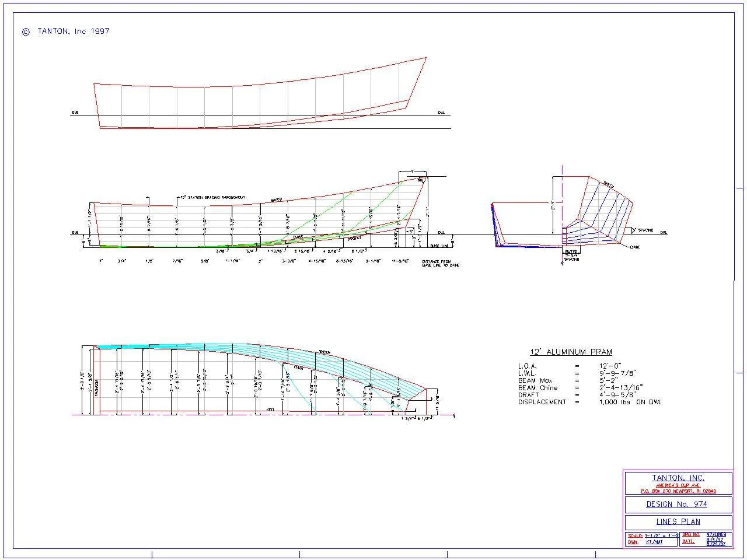
Task: Click the 'BEAM Max' label
Action: [535, 380]
